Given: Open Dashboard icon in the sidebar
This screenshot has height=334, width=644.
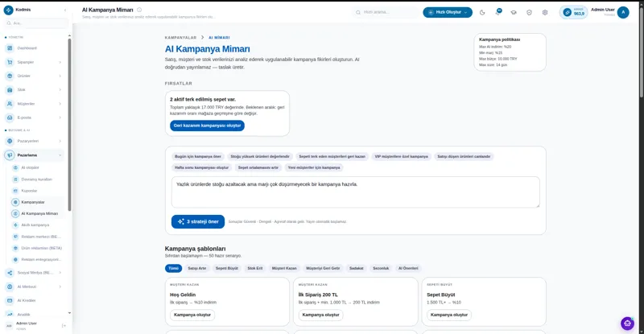Looking at the screenshot, I should click(10, 48).
